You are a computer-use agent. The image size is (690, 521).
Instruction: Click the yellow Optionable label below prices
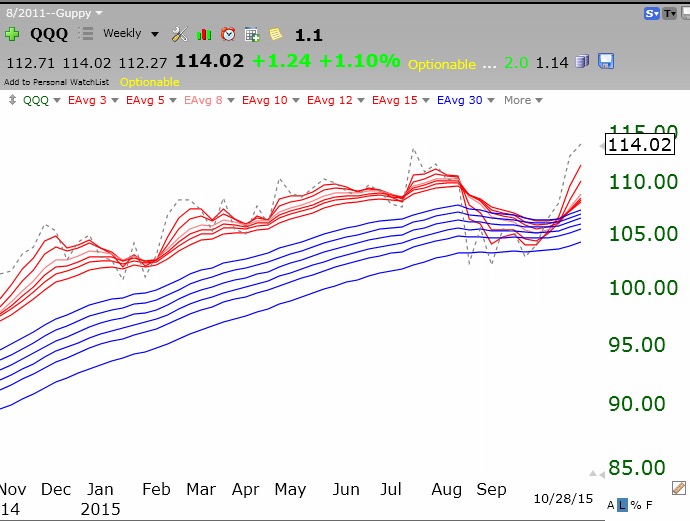[x=150, y=82]
